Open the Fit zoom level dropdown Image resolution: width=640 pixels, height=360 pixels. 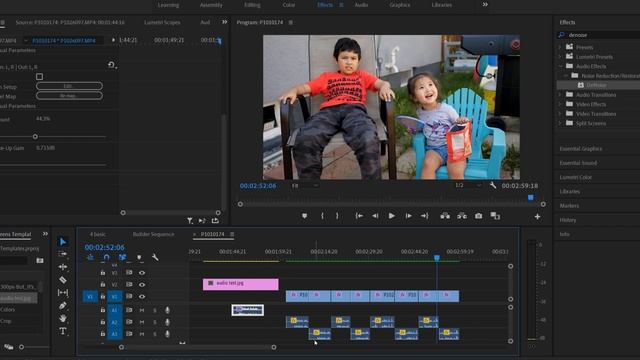(x=304, y=185)
